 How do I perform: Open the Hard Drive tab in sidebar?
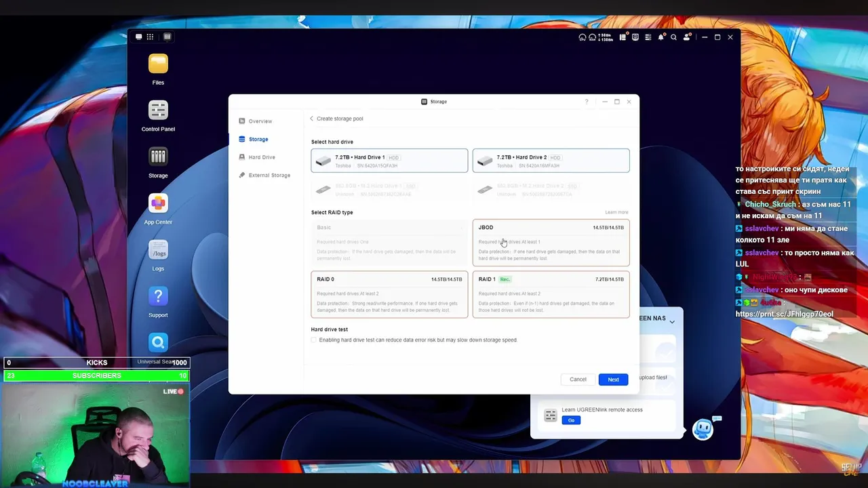(x=262, y=157)
